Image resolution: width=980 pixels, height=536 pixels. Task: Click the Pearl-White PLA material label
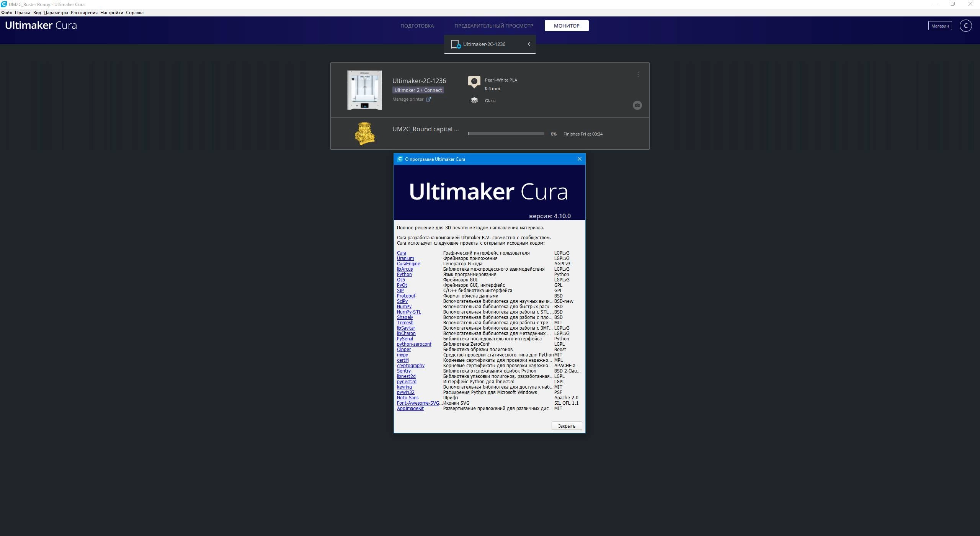coord(501,80)
